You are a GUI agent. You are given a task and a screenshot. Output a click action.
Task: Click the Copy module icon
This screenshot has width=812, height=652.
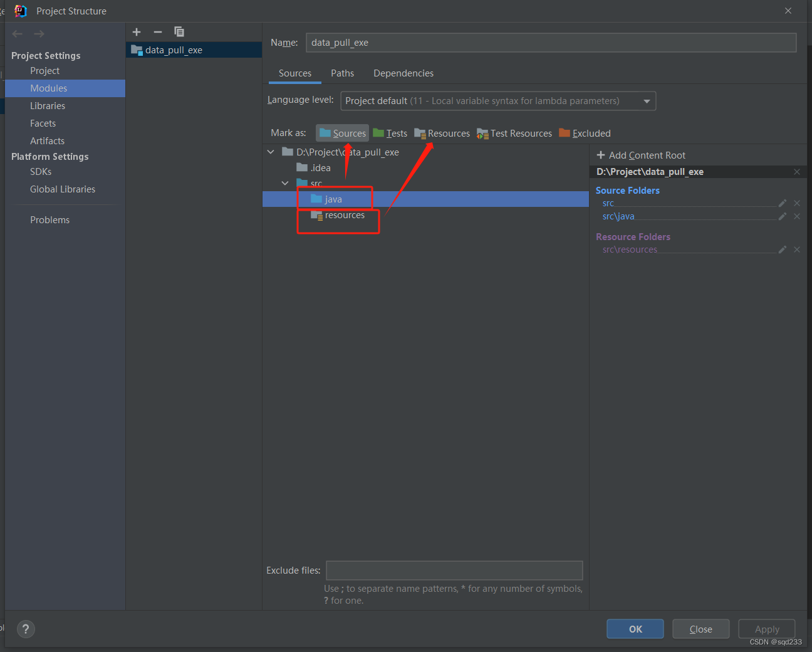coord(179,32)
